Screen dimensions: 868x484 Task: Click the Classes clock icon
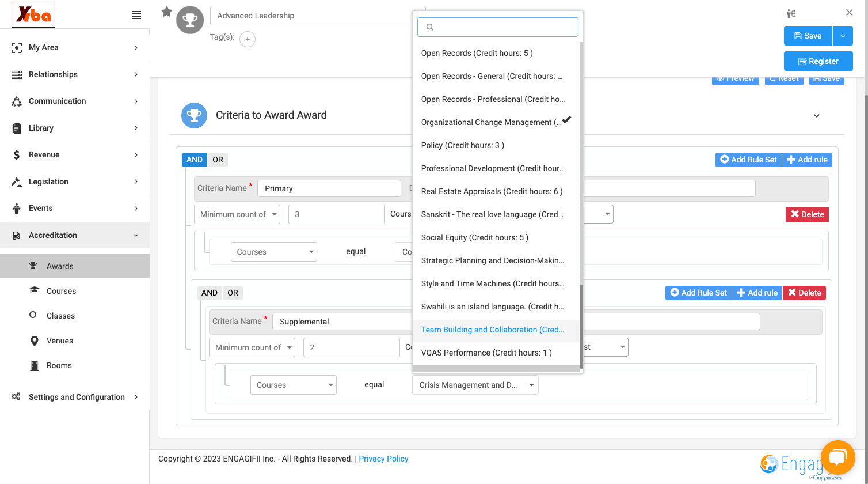click(x=33, y=315)
